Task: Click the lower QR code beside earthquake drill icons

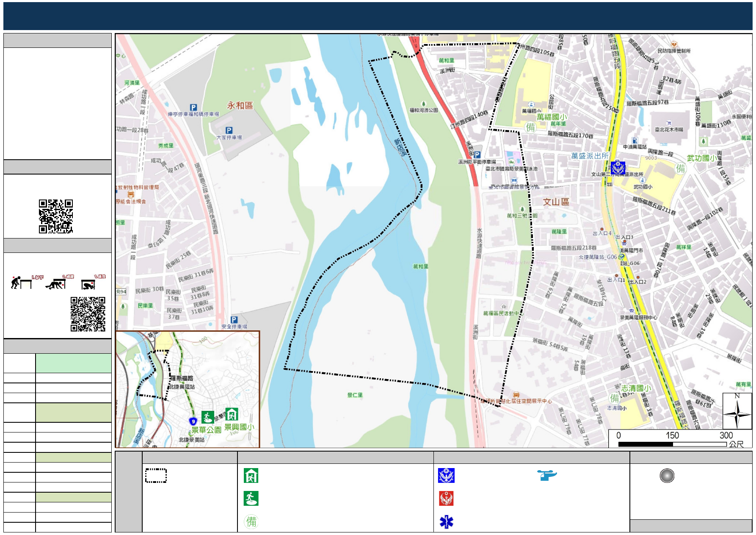Action: (88, 314)
